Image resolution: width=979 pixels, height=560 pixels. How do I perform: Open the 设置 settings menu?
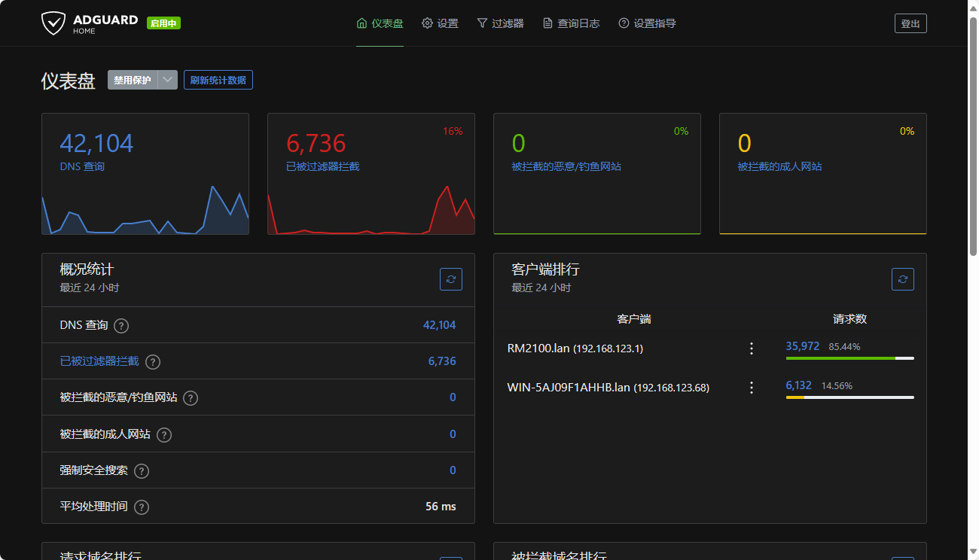pos(440,23)
